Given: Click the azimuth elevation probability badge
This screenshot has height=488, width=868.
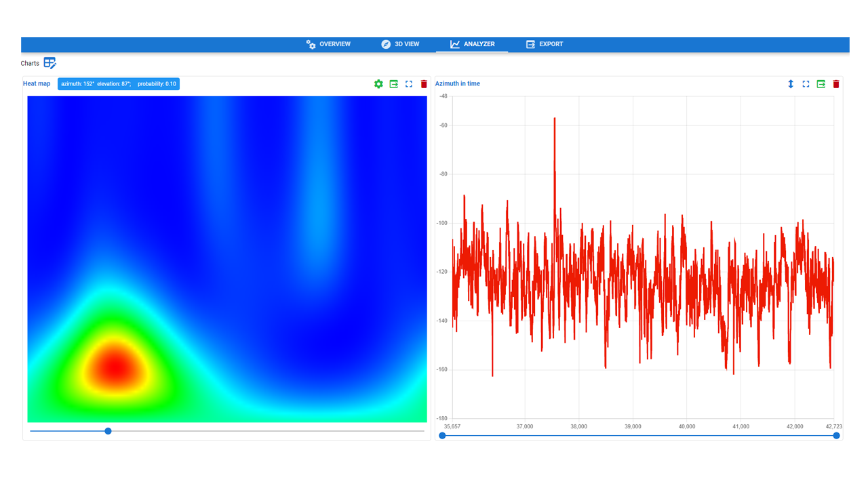Looking at the screenshot, I should (118, 84).
